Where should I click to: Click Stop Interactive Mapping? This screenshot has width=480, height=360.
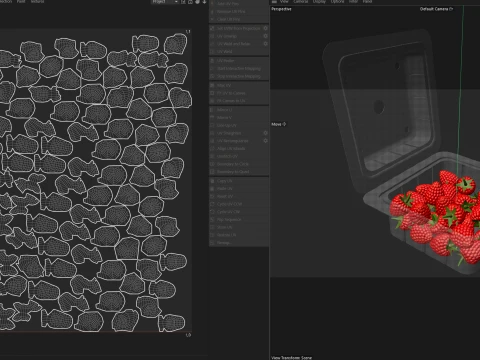click(x=239, y=76)
